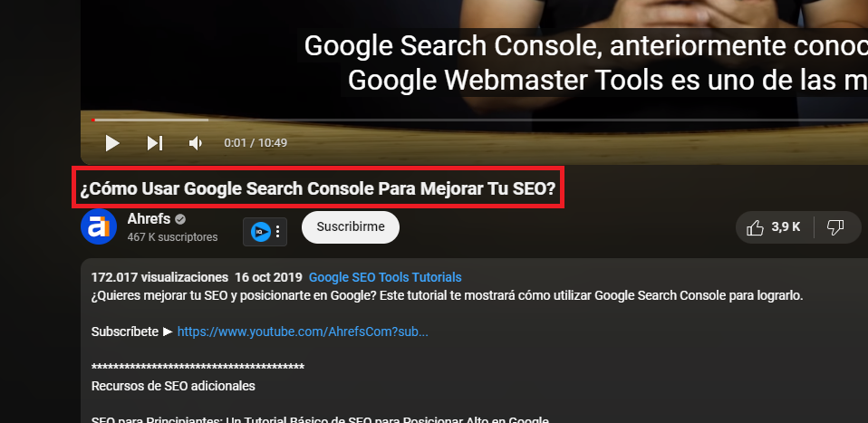Click the 467 K suscriptores text
This screenshot has height=423, width=868.
(x=173, y=237)
